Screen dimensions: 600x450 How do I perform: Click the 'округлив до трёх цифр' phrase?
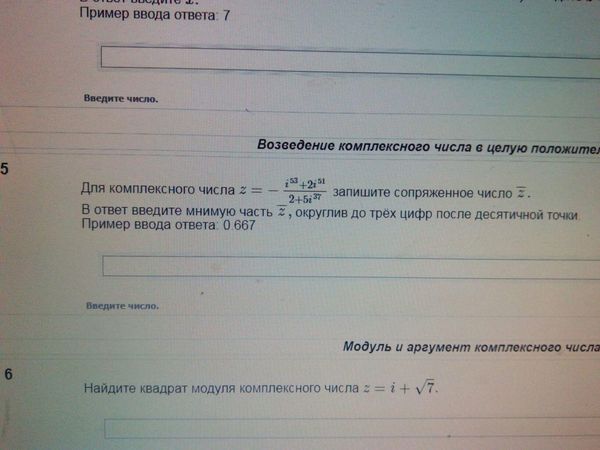[369, 214]
